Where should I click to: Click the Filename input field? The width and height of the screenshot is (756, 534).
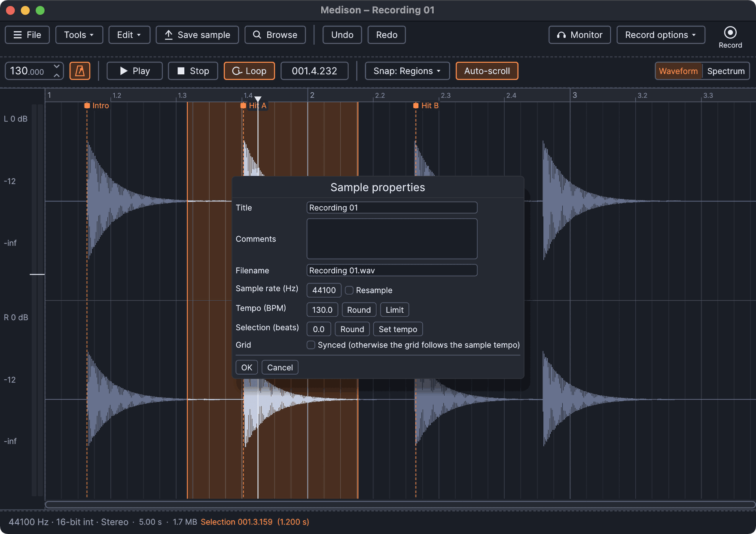(392, 270)
